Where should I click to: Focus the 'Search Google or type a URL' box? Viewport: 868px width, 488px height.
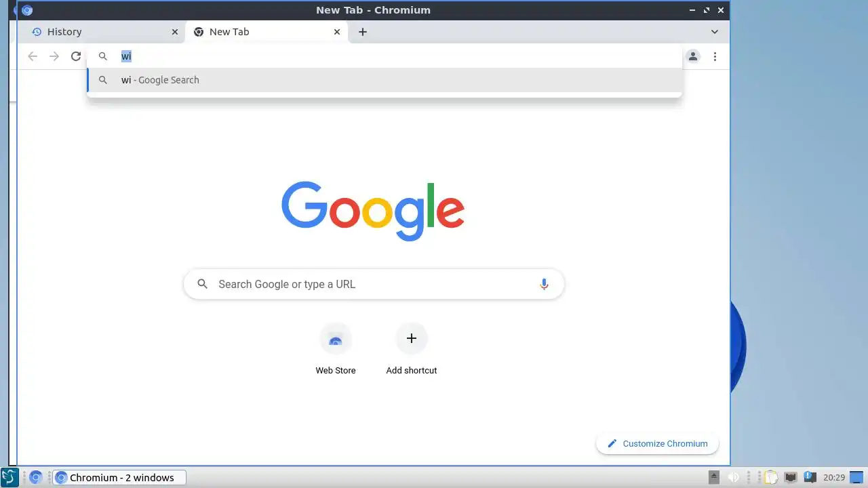(x=374, y=284)
